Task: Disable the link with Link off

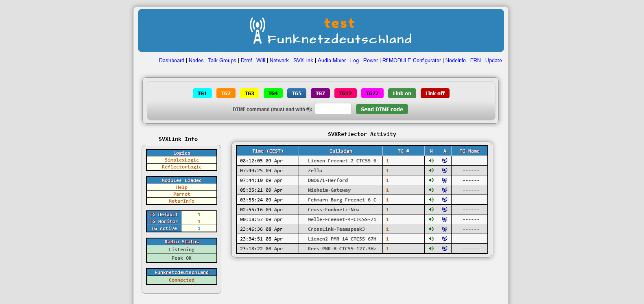Action: coord(435,93)
